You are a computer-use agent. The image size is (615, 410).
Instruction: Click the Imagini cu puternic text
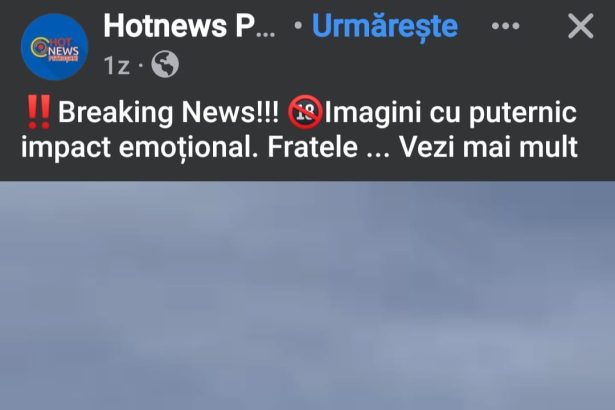pyautogui.click(x=450, y=113)
